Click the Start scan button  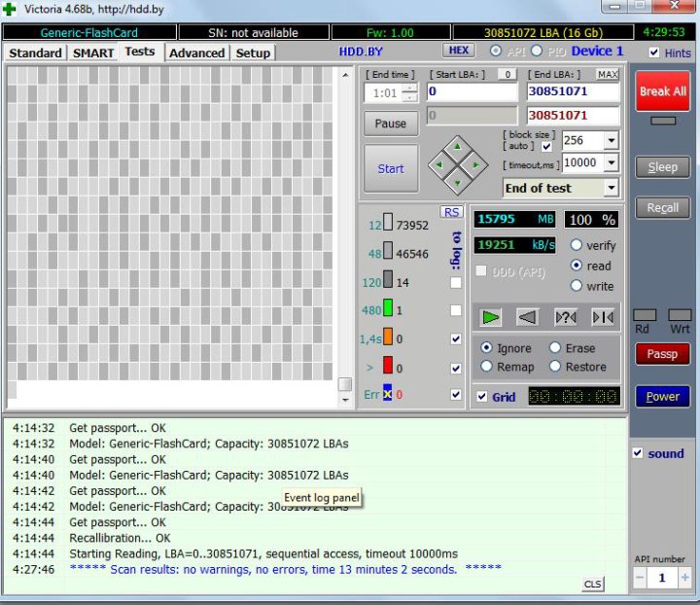pos(390,168)
